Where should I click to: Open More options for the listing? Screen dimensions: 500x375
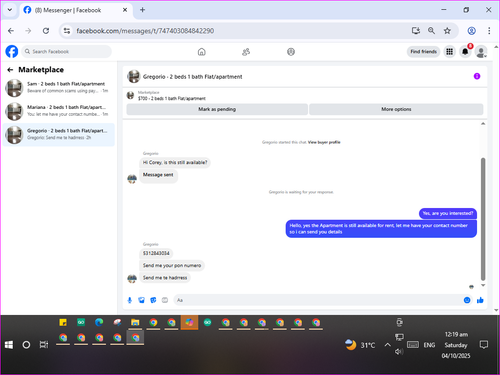(396, 109)
